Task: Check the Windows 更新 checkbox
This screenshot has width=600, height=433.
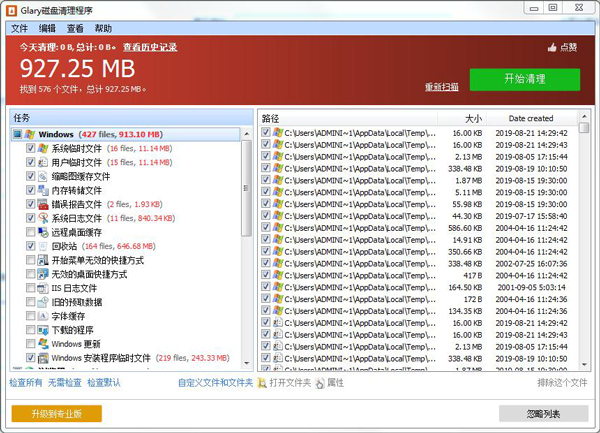Action: point(31,344)
